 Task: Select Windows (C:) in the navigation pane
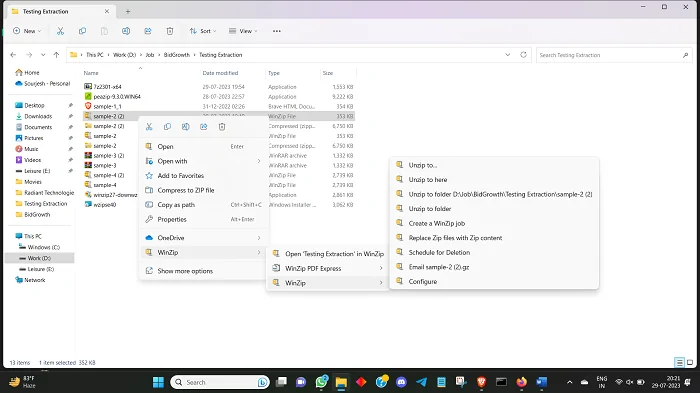43,247
